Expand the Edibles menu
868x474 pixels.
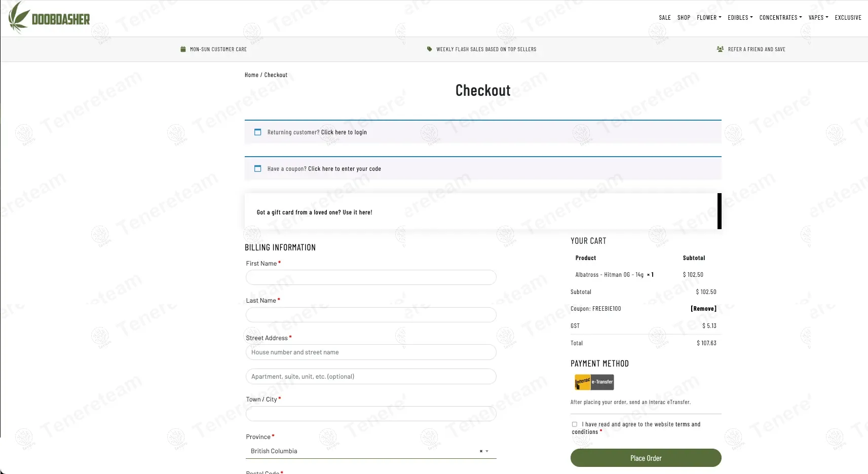click(740, 17)
